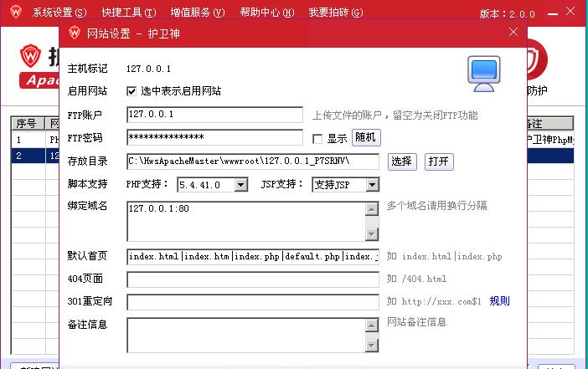Click the HWS logo icon in main title bar
The image size is (588, 369).
(x=16, y=12)
